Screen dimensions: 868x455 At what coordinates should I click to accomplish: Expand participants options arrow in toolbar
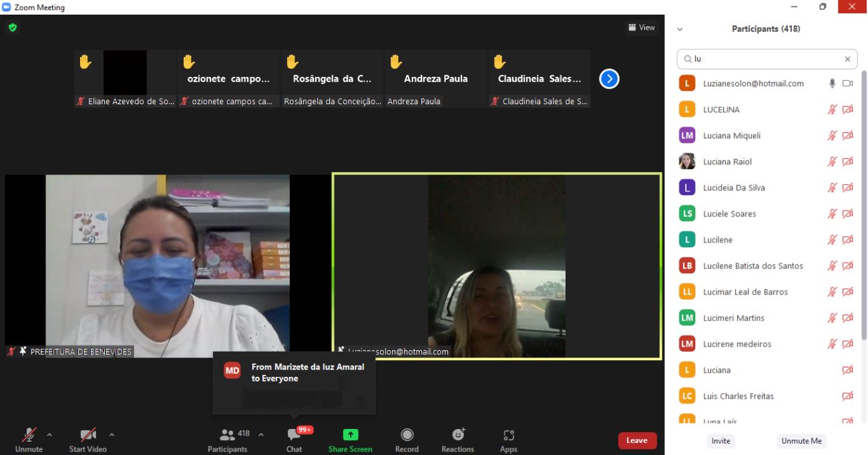261,435
